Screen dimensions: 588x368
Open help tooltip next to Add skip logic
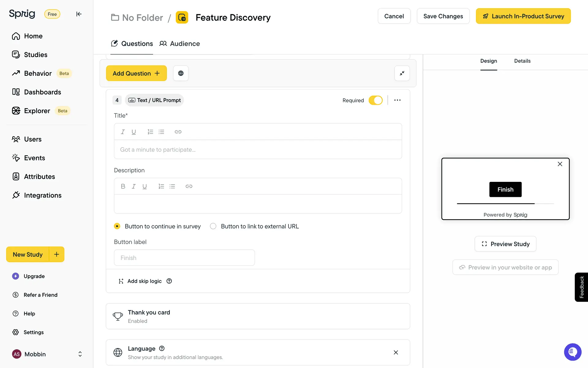coord(169,281)
